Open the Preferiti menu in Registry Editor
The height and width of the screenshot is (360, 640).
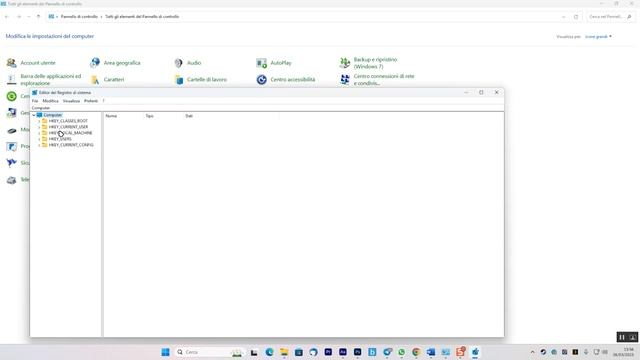point(91,101)
